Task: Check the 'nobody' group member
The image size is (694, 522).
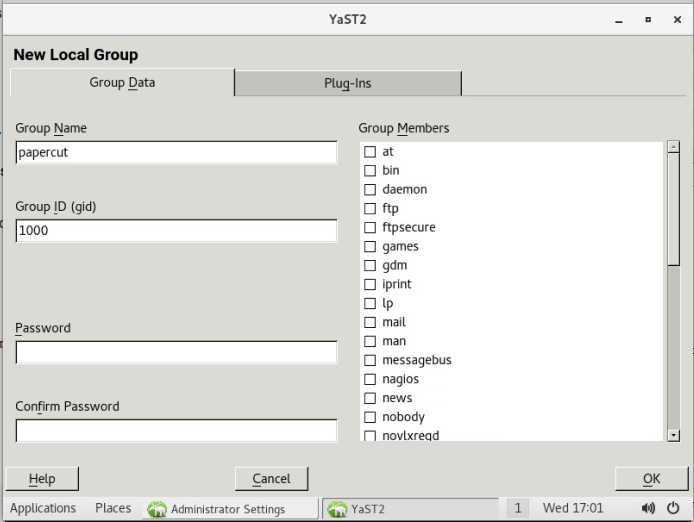Action: tap(370, 417)
